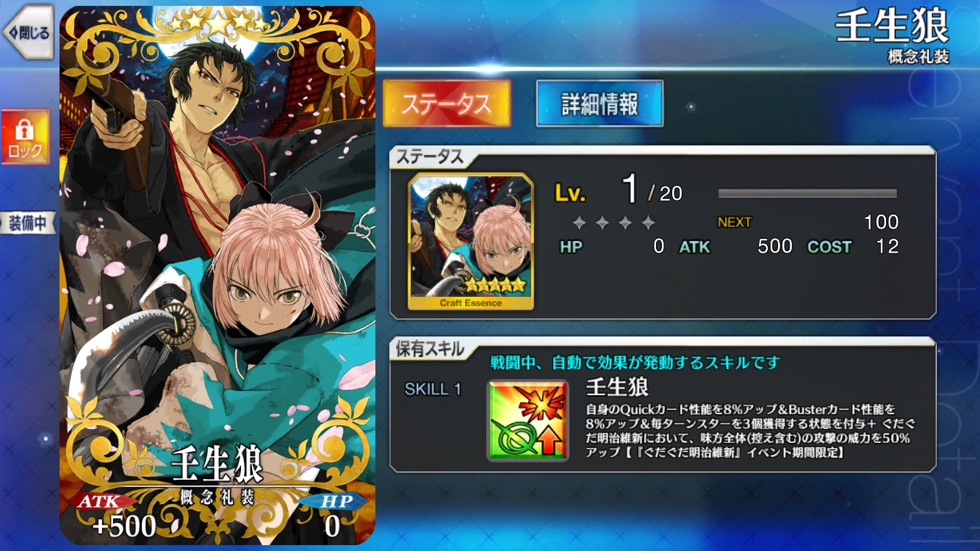
Task: Select the 装備中 equipped tag
Action: [27, 223]
